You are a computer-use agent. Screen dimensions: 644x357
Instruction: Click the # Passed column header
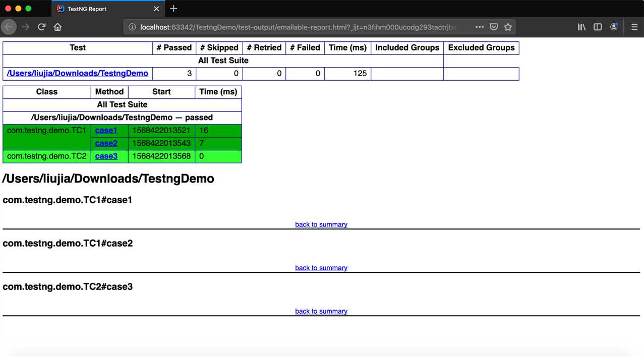click(174, 48)
